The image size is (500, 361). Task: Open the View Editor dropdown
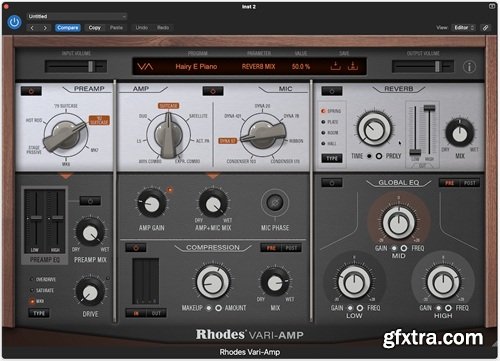coord(464,28)
